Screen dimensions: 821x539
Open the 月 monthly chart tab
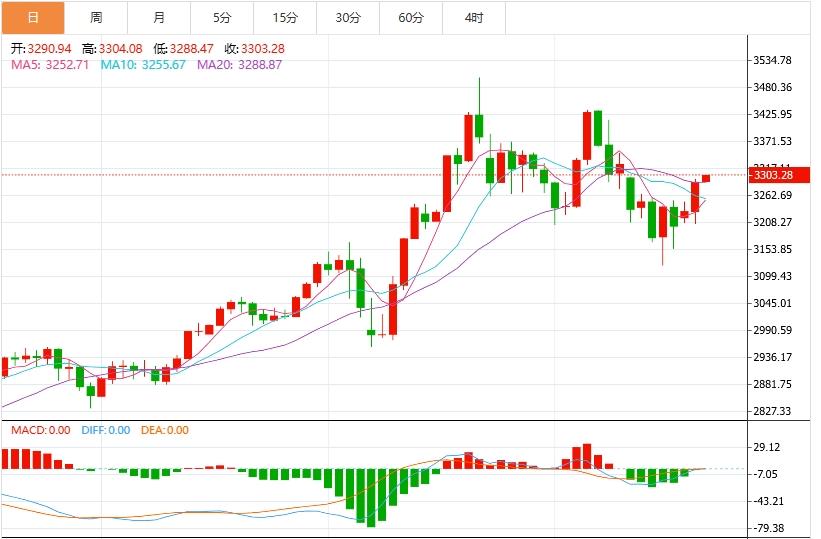tap(160, 18)
